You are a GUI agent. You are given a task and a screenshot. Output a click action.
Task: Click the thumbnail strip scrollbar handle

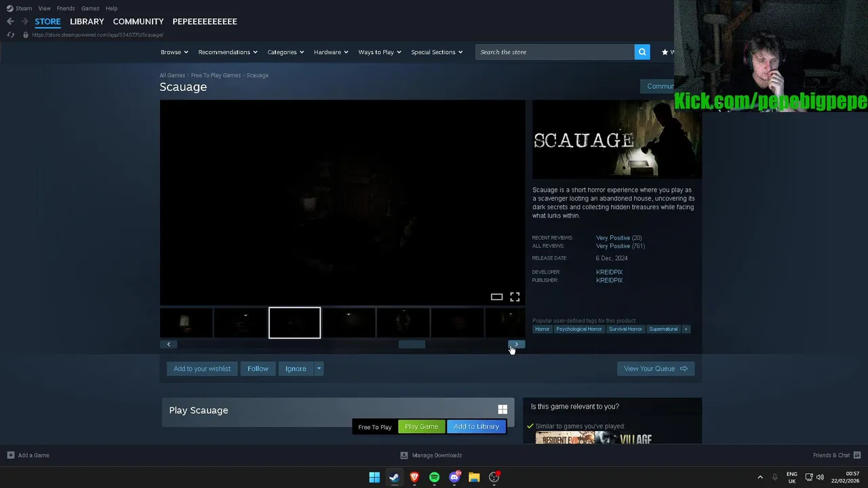412,344
